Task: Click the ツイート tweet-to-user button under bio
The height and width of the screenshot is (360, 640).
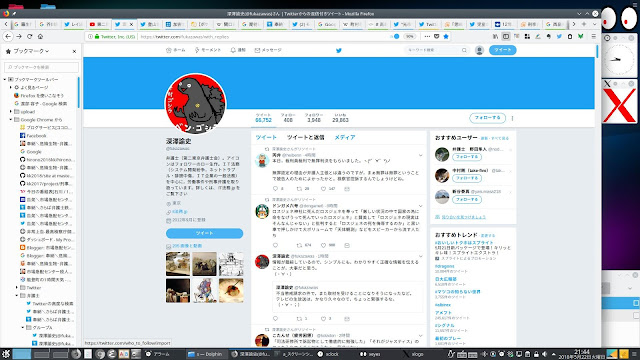Action: tap(204, 233)
